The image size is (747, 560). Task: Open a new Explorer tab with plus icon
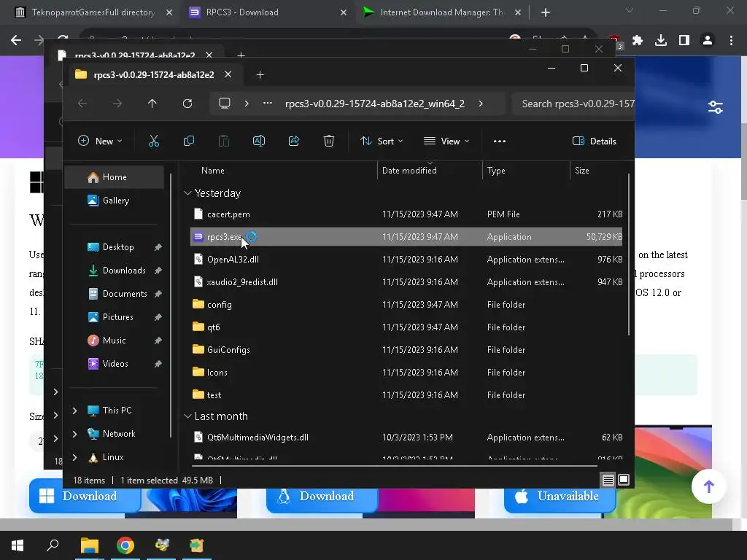tap(260, 75)
